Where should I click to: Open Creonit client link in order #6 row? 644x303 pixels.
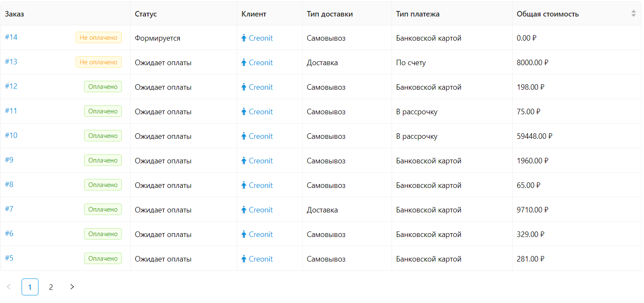click(260, 234)
